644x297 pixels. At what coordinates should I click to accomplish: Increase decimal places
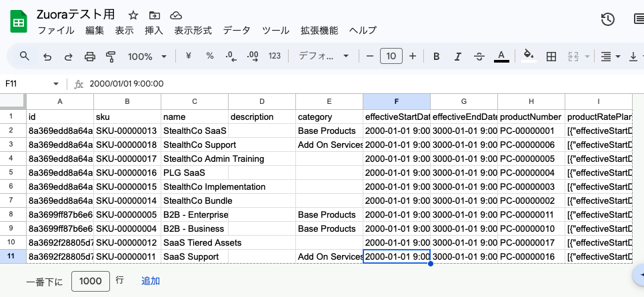pyautogui.click(x=253, y=56)
